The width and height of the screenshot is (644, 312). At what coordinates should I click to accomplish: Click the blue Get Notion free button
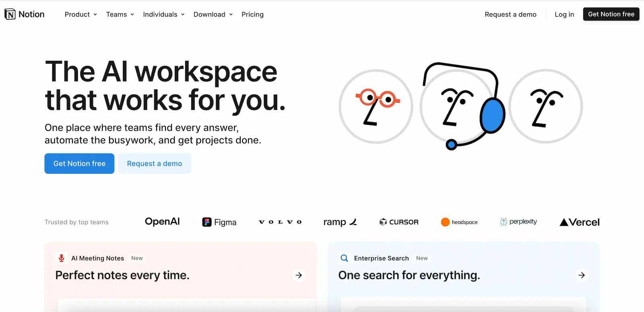point(79,163)
